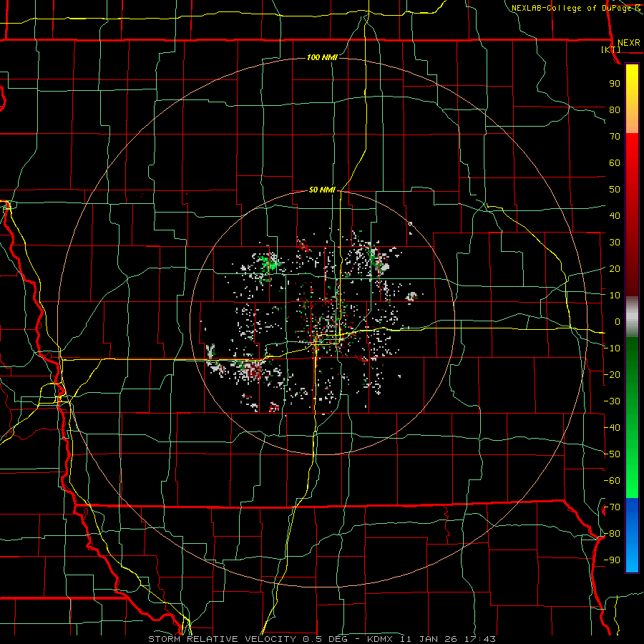Click the "50 NMI" range ring label
Screen dimensions: 644x644
pos(323,190)
